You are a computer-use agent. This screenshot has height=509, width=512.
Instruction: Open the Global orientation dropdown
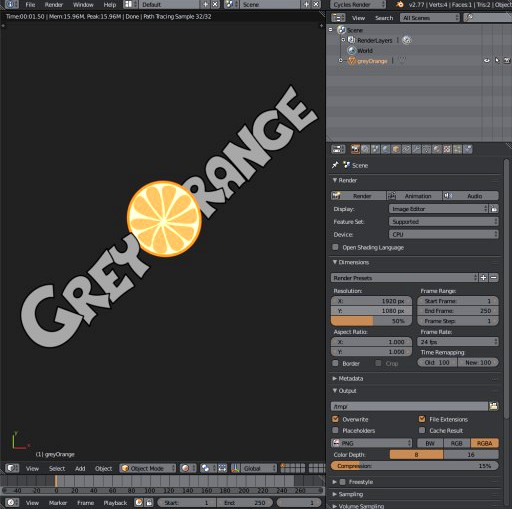258,468
